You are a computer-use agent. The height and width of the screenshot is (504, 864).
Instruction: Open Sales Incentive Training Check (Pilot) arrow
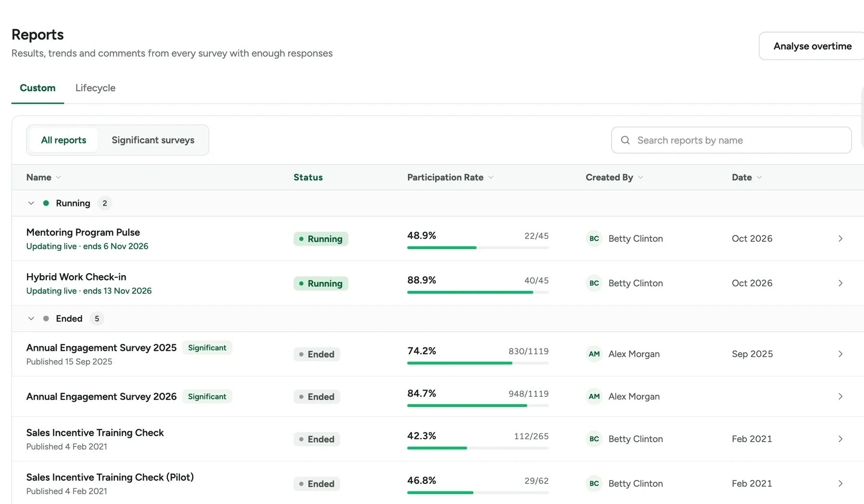(x=840, y=483)
